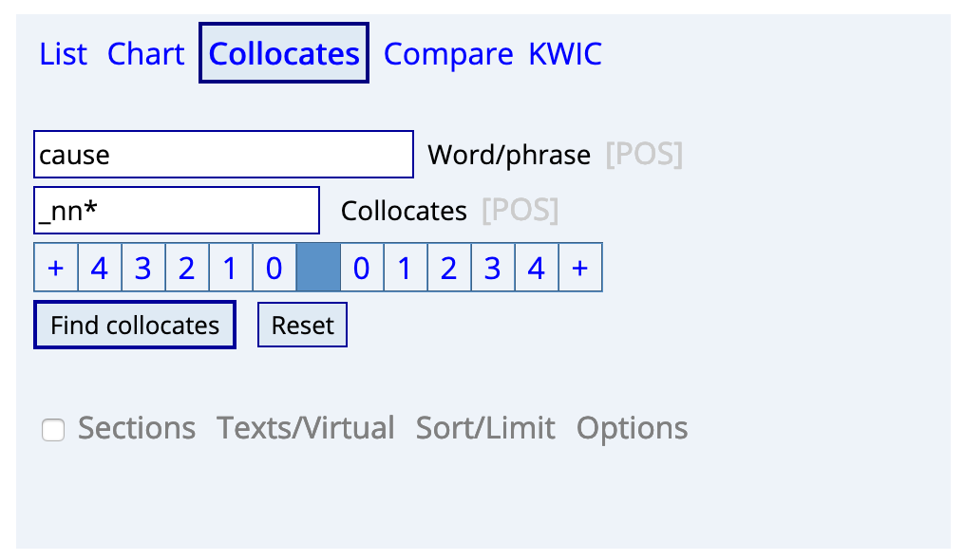Screen dimensions: 965x560
Task: Click the Reset button
Action: (x=302, y=325)
